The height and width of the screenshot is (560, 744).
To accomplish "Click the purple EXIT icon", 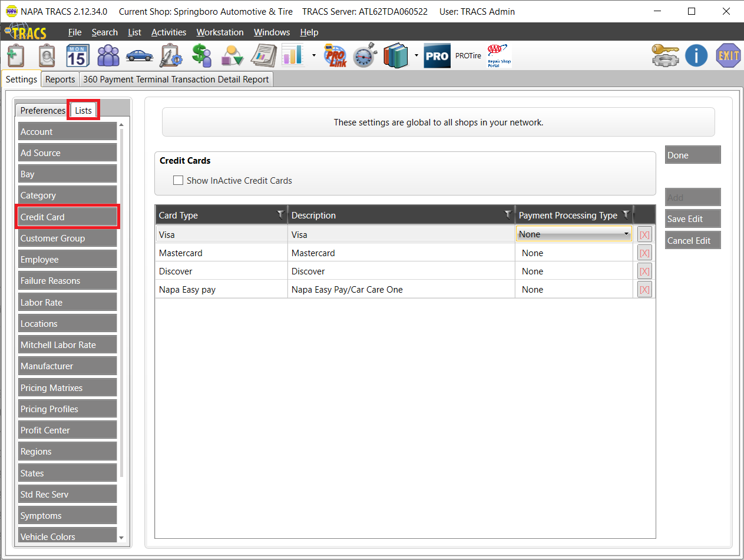I will click(x=728, y=56).
